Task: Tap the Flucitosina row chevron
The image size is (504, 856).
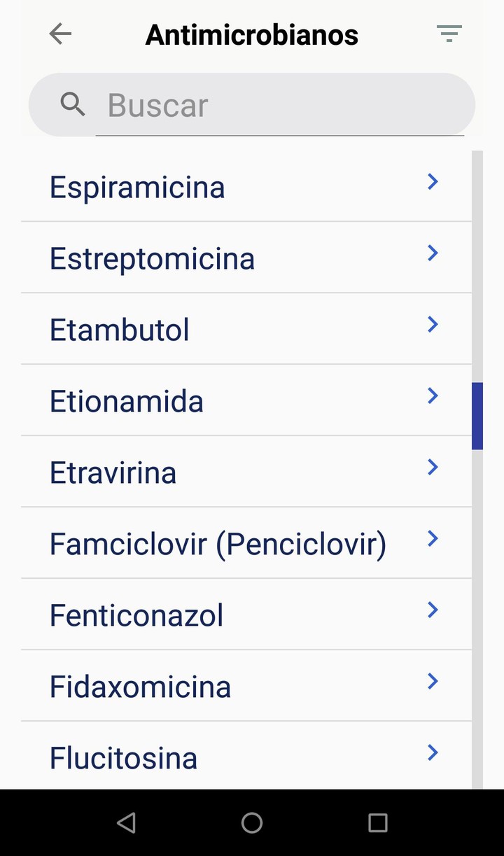Action: pyautogui.click(x=433, y=753)
